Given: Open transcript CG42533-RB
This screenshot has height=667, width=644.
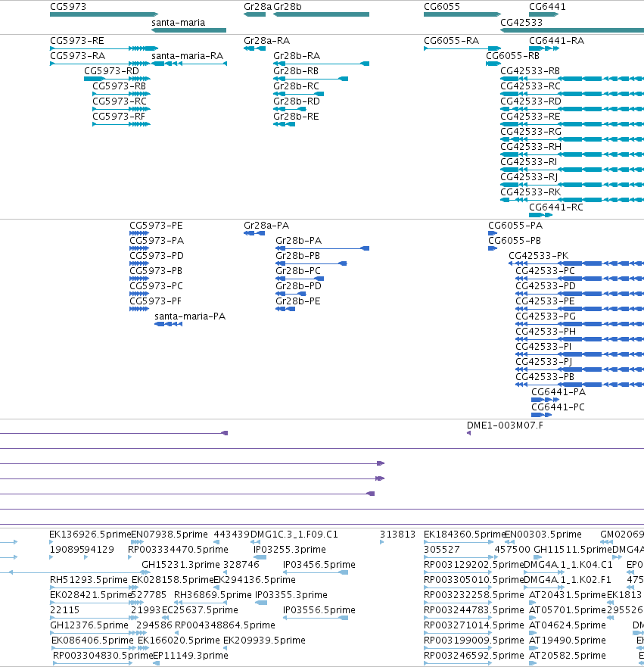Looking at the screenshot, I should (530, 71).
